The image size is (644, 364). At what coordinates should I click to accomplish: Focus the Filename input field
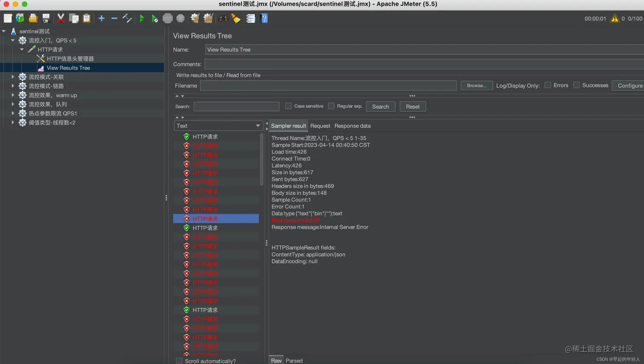click(328, 86)
